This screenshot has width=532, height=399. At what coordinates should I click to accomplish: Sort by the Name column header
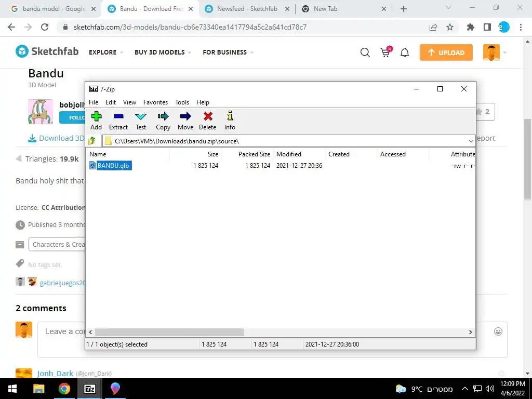(128, 154)
